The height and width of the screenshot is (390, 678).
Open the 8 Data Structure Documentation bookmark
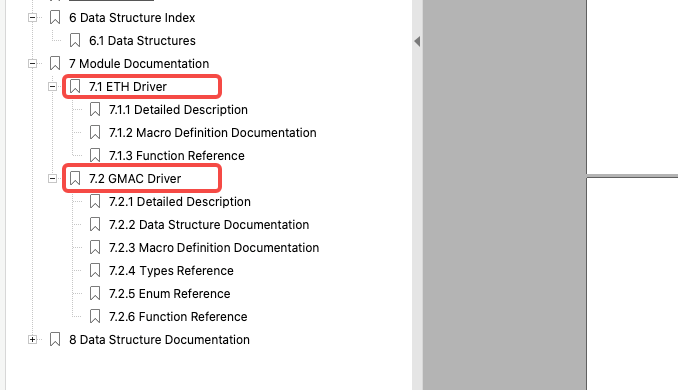(159, 339)
